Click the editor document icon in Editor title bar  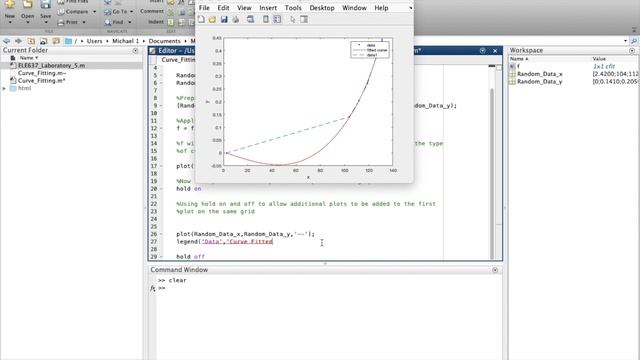click(153, 51)
